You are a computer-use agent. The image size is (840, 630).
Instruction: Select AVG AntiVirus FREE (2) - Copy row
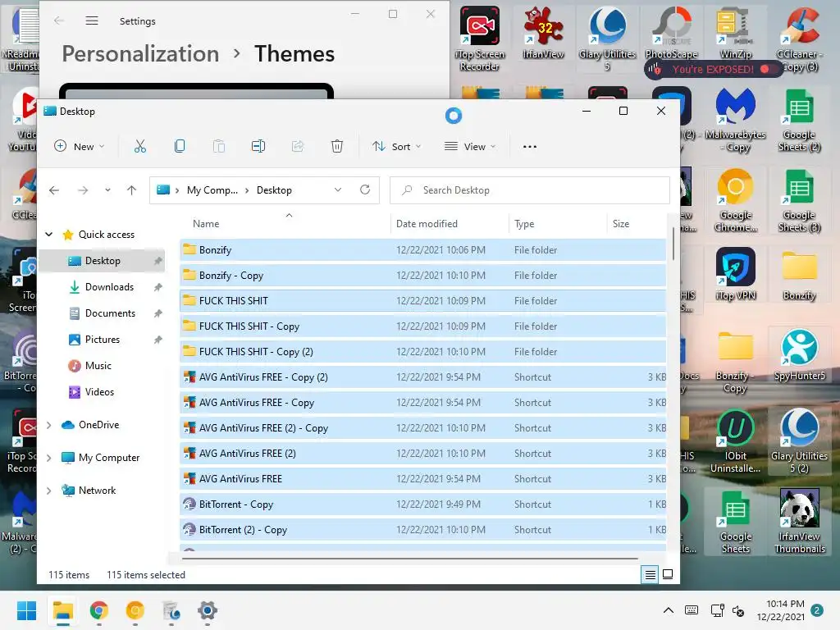(422, 428)
